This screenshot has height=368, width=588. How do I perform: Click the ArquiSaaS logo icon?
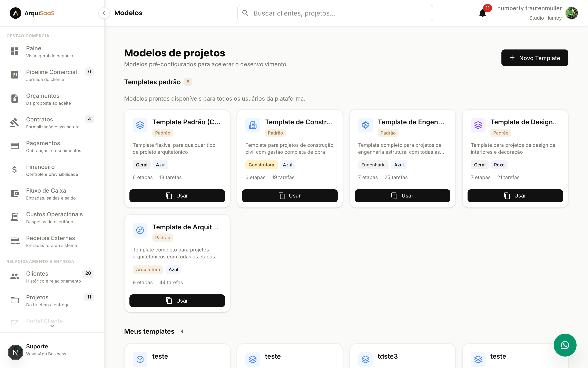pyautogui.click(x=15, y=13)
